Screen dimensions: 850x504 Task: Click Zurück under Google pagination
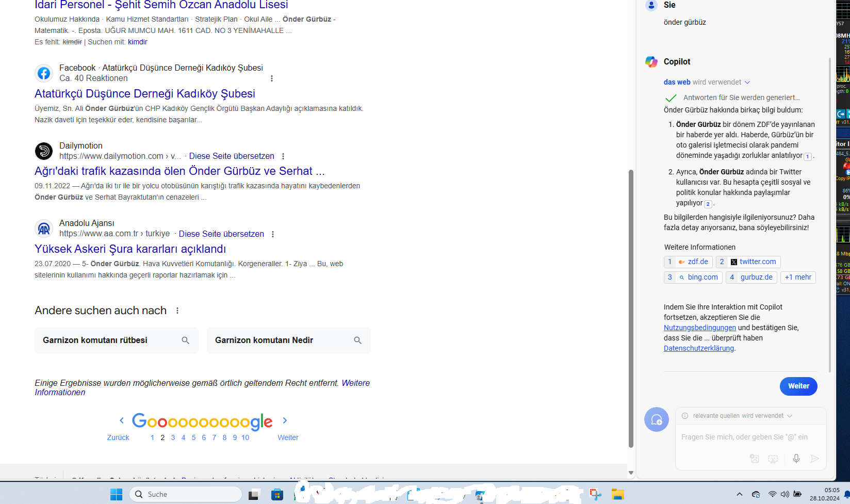pos(118,437)
